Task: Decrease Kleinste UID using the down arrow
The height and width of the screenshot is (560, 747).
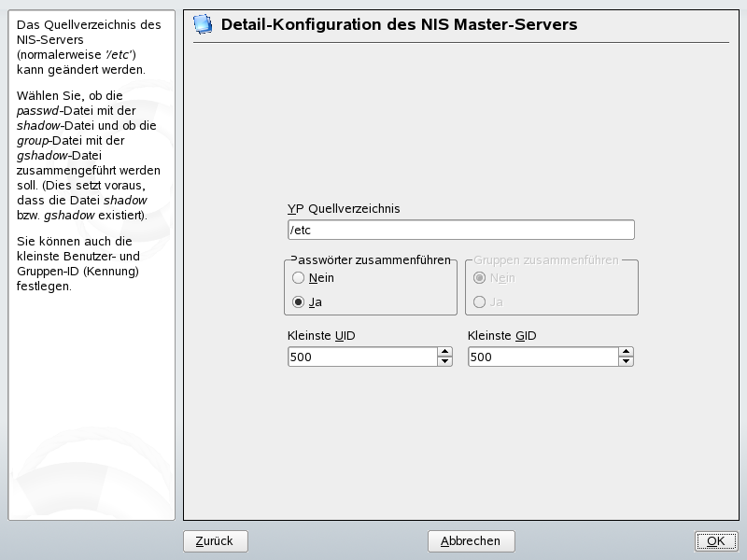Action: coord(445,361)
